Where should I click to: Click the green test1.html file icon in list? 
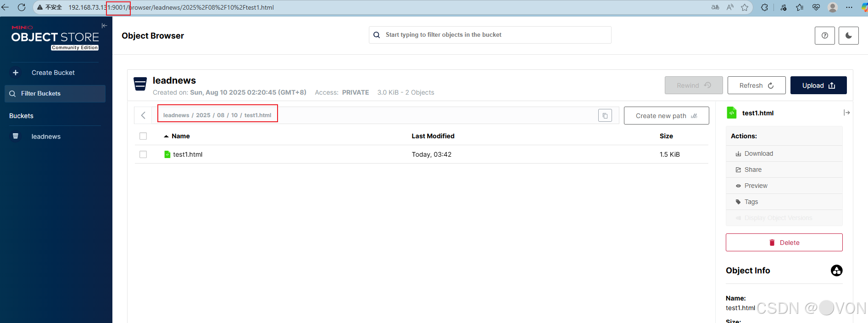pyautogui.click(x=167, y=154)
